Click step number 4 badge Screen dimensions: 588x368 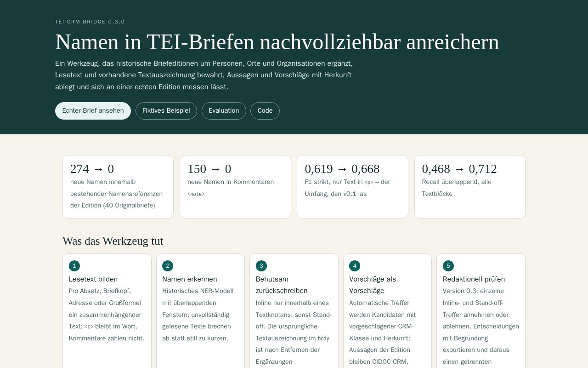[x=355, y=266]
